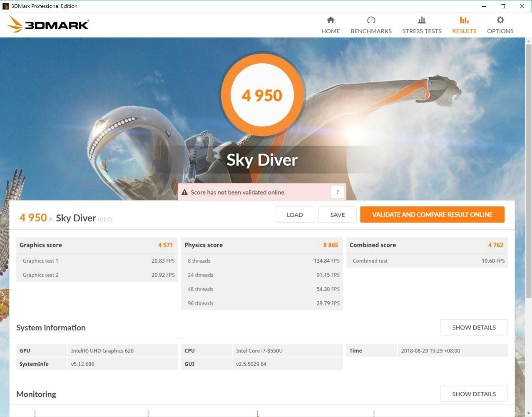532x417 pixels.
Task: Click the (V1.0) version label
Action: tap(105, 219)
